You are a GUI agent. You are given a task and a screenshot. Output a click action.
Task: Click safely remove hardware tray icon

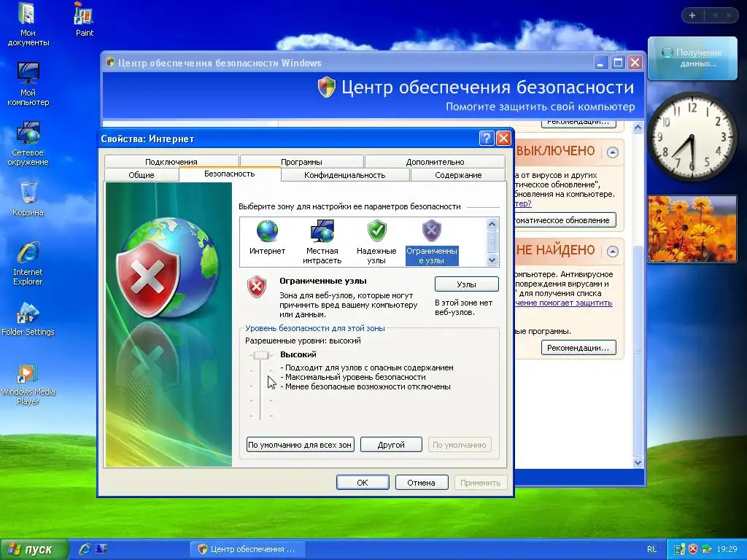[706, 549]
